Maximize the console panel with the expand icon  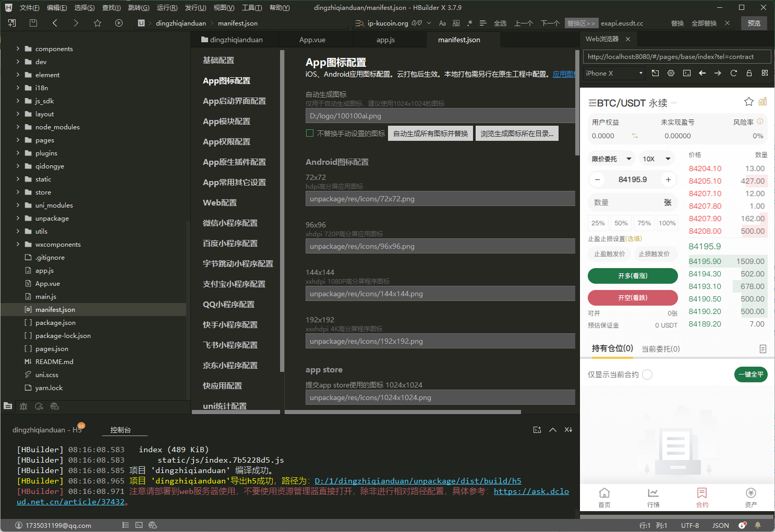click(x=537, y=430)
